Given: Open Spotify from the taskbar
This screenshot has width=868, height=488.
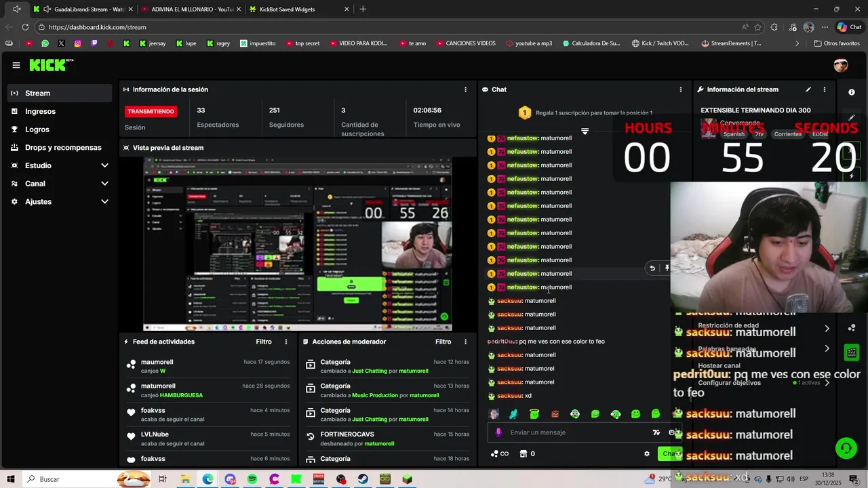Looking at the screenshot, I should [x=252, y=479].
